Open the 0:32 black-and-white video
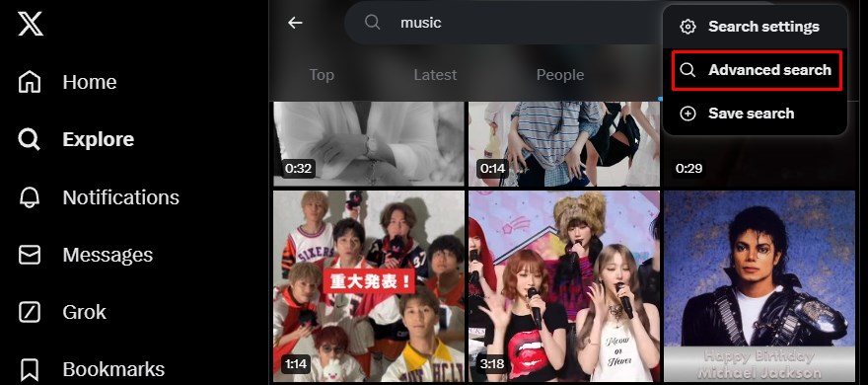Viewport: 868px width, 385px height. point(369,144)
